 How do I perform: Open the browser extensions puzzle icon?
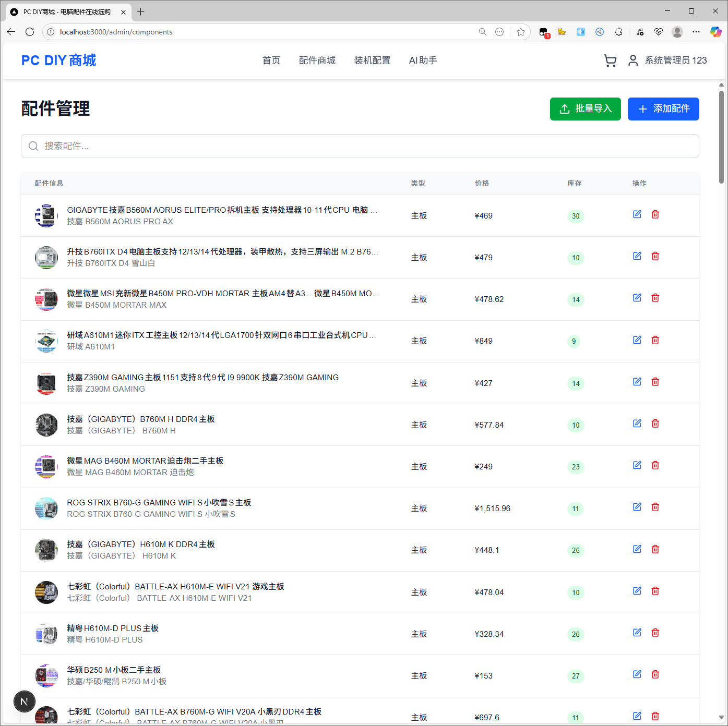point(618,32)
